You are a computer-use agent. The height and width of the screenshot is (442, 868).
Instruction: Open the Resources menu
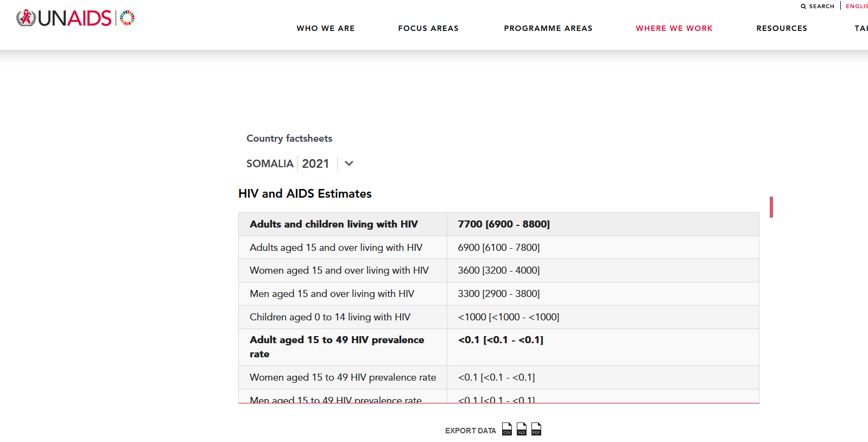(x=782, y=28)
